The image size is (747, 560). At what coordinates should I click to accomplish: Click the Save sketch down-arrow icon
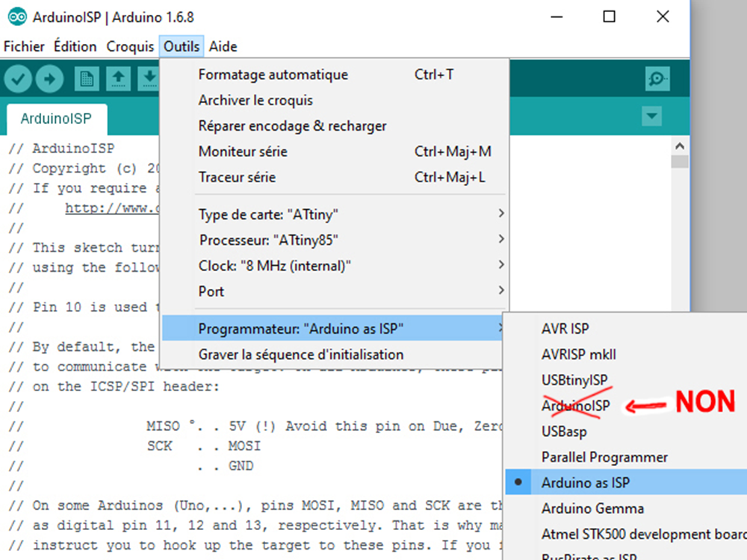click(x=149, y=78)
